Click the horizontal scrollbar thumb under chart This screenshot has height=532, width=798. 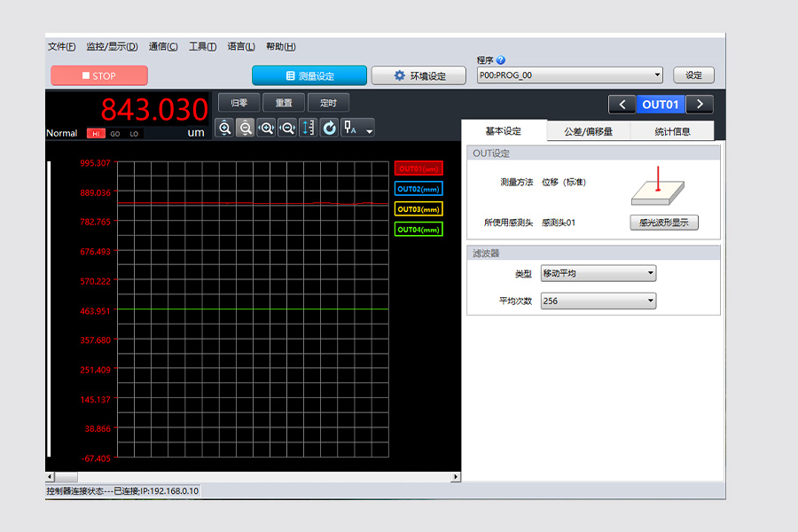pos(66,477)
